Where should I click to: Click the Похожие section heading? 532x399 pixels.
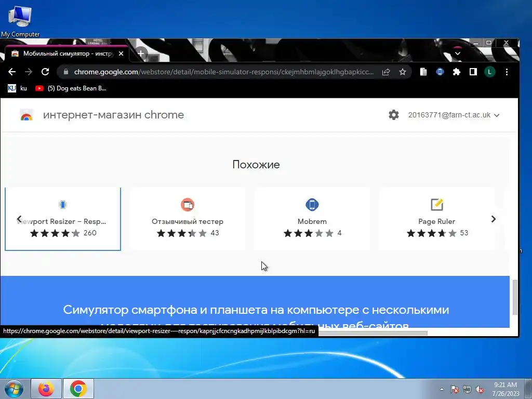[256, 165]
